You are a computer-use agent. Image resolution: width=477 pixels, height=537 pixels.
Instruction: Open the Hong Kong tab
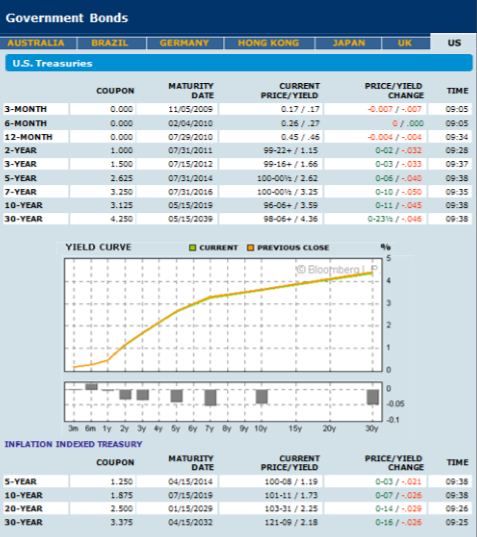[x=268, y=43]
